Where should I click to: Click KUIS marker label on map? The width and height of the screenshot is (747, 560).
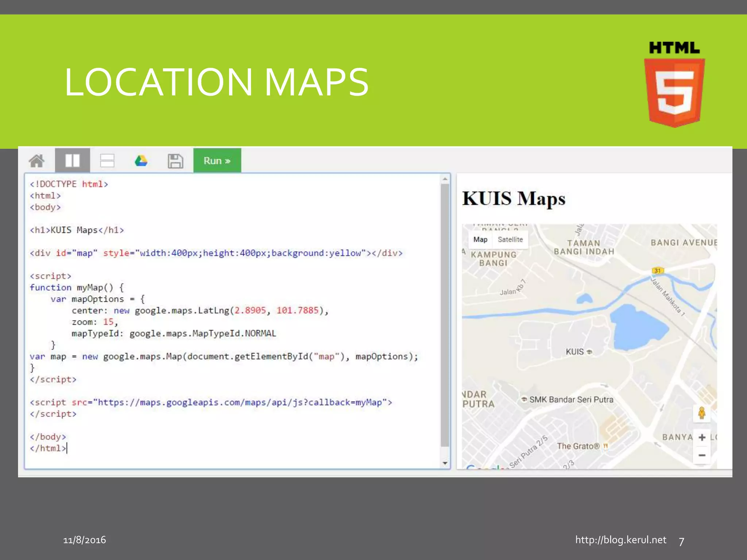[578, 351]
